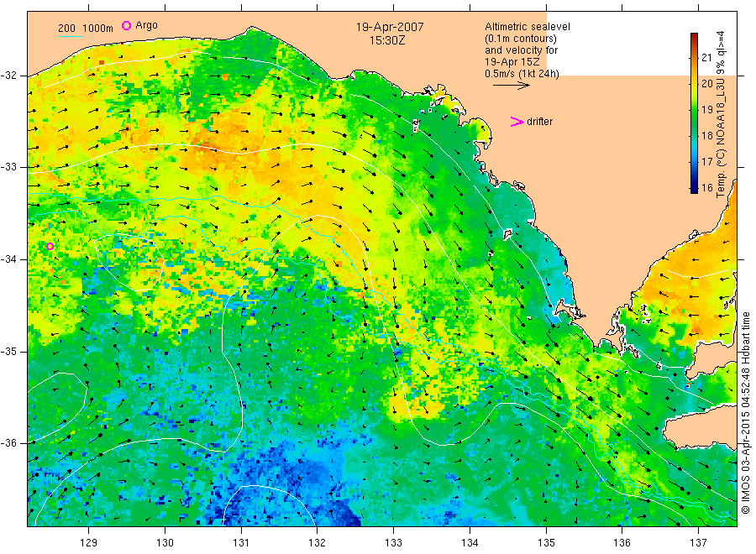The height and width of the screenshot is (554, 756).
Task: Click the latitude label -36
Action: point(8,442)
